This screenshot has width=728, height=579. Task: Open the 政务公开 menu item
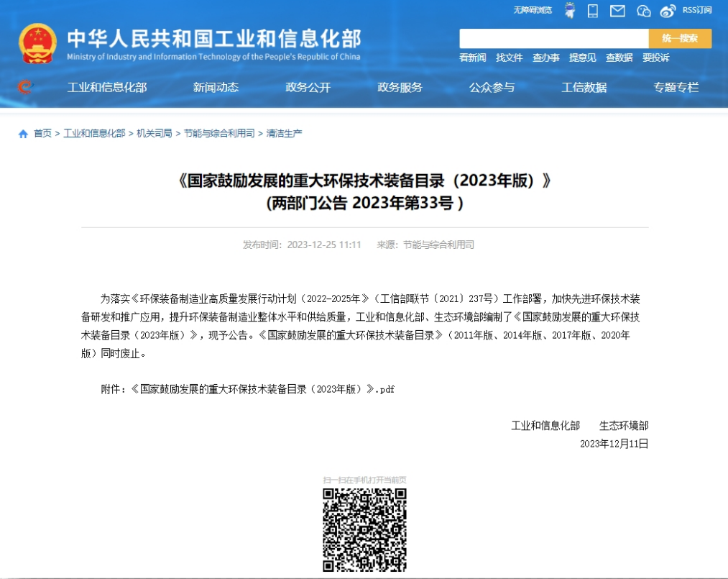[308, 87]
